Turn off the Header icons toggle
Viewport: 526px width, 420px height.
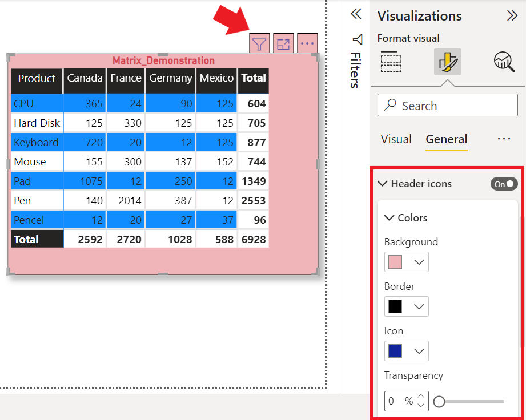tap(504, 184)
